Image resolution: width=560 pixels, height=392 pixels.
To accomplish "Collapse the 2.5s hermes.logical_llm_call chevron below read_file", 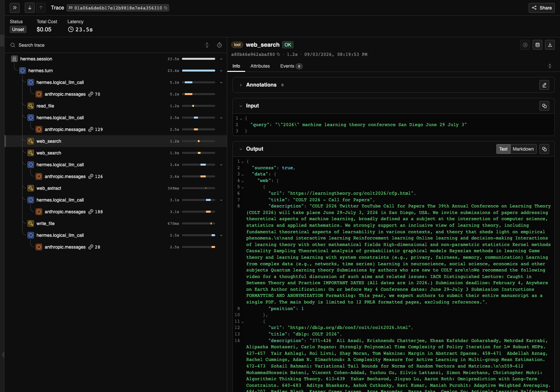I will [221, 118].
